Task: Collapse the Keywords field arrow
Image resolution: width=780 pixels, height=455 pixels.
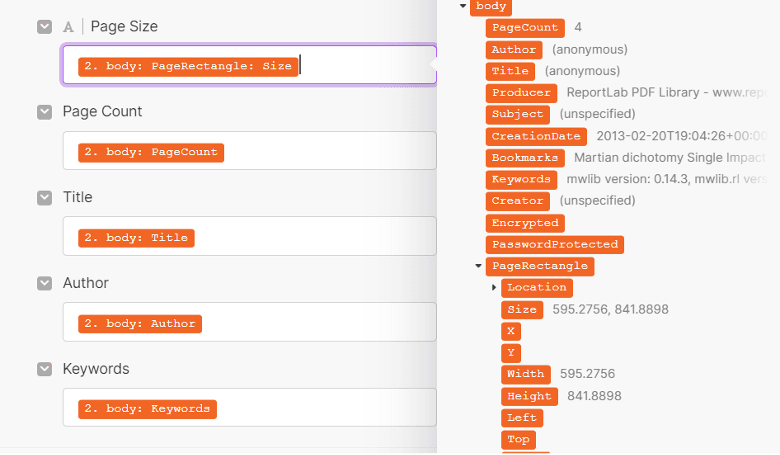Action: click(x=44, y=370)
